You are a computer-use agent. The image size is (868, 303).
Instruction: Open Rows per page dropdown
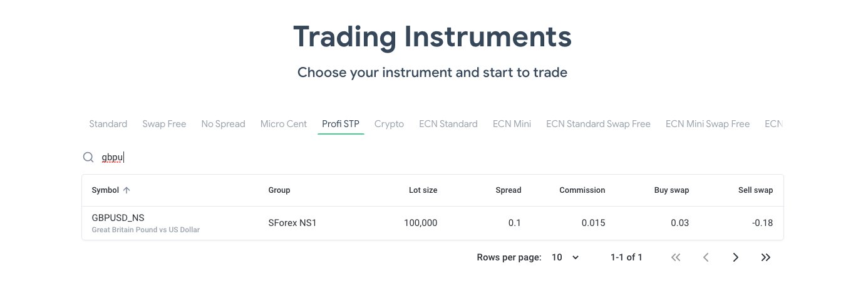(565, 257)
